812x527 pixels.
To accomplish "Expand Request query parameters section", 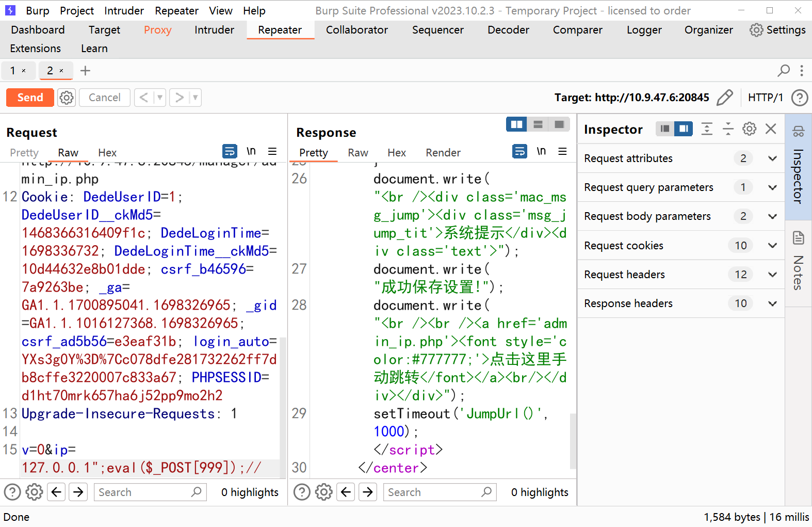I will point(681,187).
